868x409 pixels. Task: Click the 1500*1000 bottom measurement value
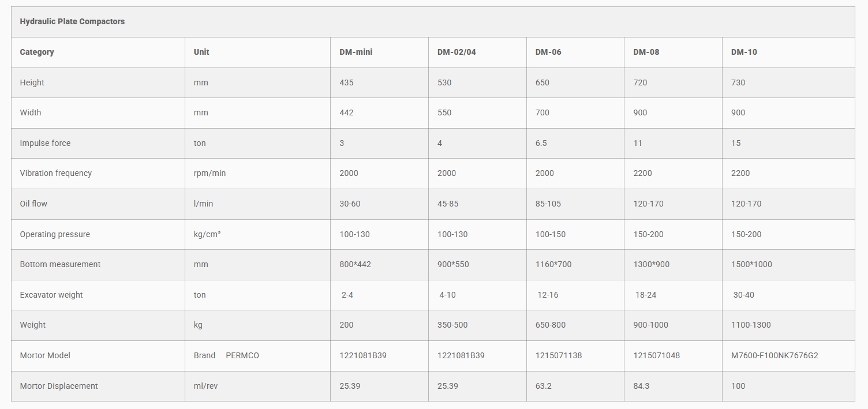(751, 264)
